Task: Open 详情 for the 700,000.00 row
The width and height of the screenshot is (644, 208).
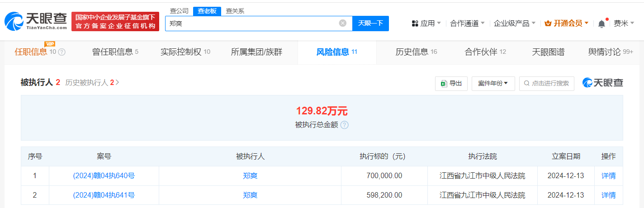Action: click(x=608, y=176)
